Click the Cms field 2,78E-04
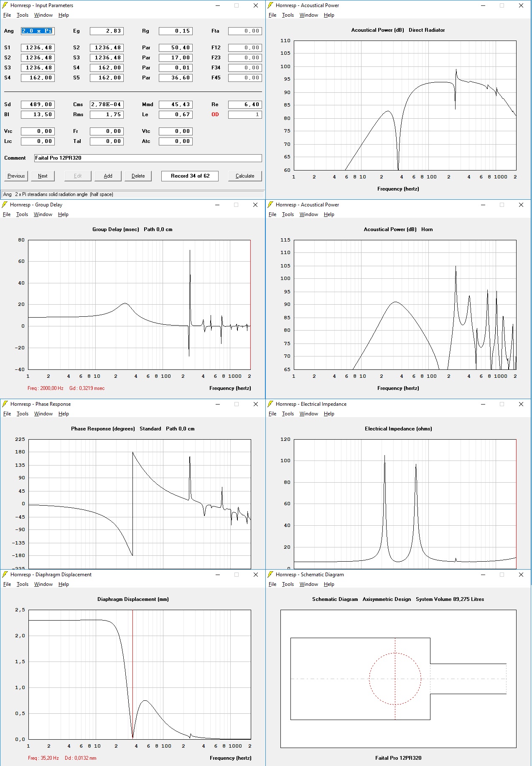Screen dimensions: 532x766 coord(107,104)
